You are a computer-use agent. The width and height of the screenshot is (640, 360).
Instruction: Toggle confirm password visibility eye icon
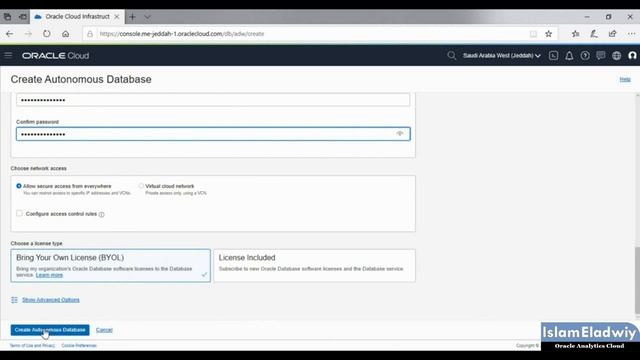click(x=400, y=134)
